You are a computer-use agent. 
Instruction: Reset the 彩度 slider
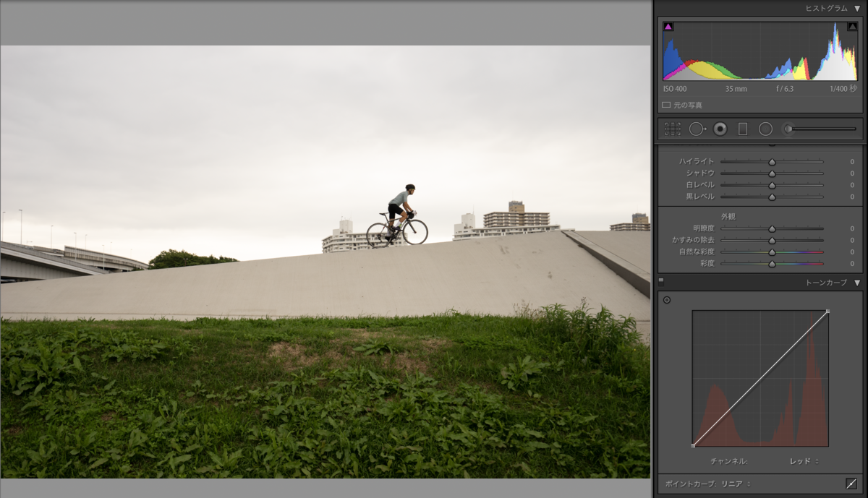click(x=772, y=263)
